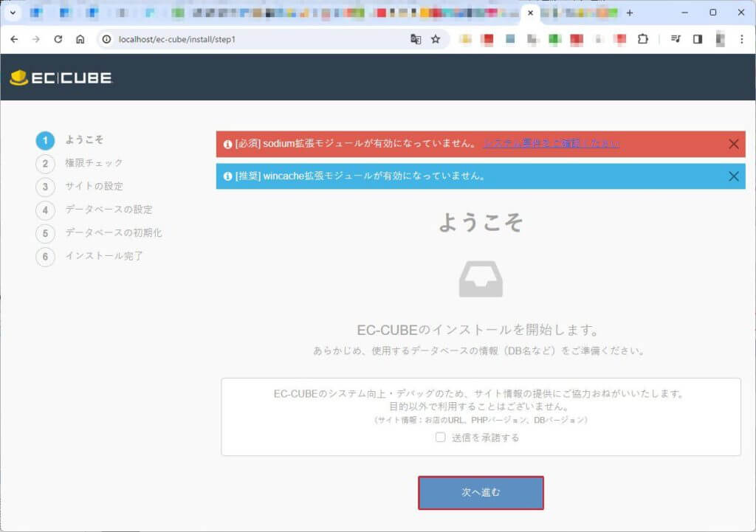Dismiss the blue wincache warning alert
Viewport: 756px width, 532px height.
pos(733,176)
